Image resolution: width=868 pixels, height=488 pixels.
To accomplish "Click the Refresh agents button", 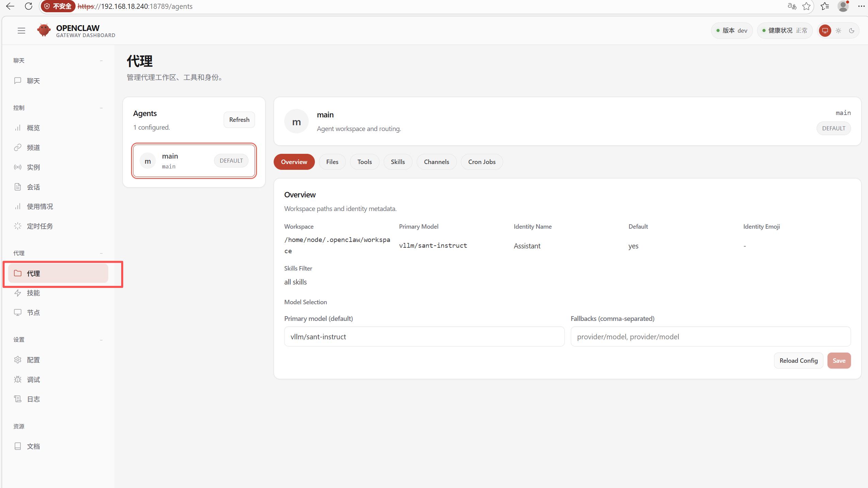I will [x=239, y=119].
